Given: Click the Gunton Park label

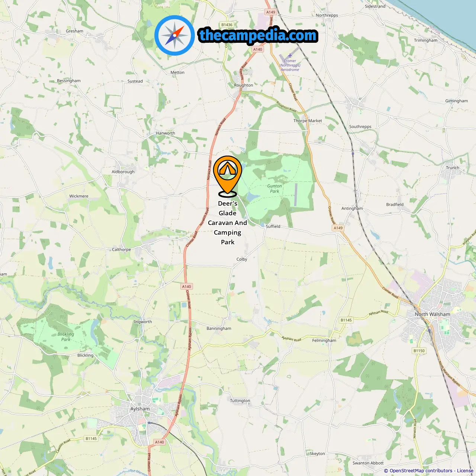Looking at the screenshot, I should pos(274,189).
